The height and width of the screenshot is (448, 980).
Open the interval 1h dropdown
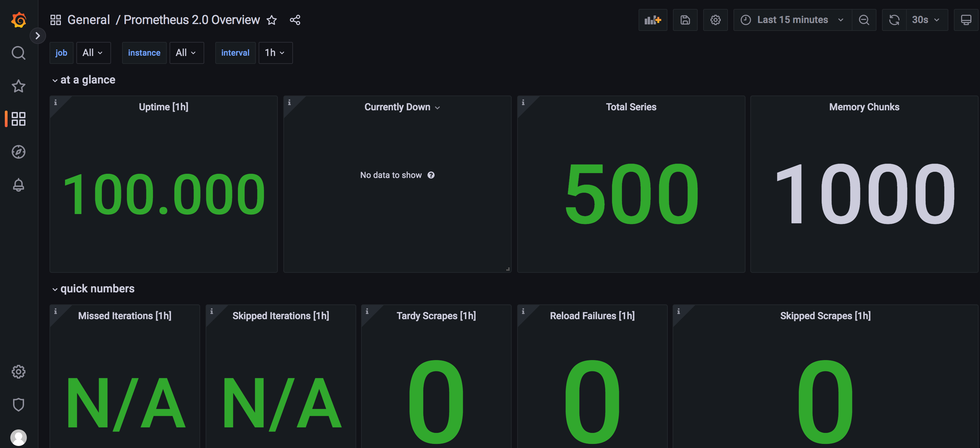275,53
